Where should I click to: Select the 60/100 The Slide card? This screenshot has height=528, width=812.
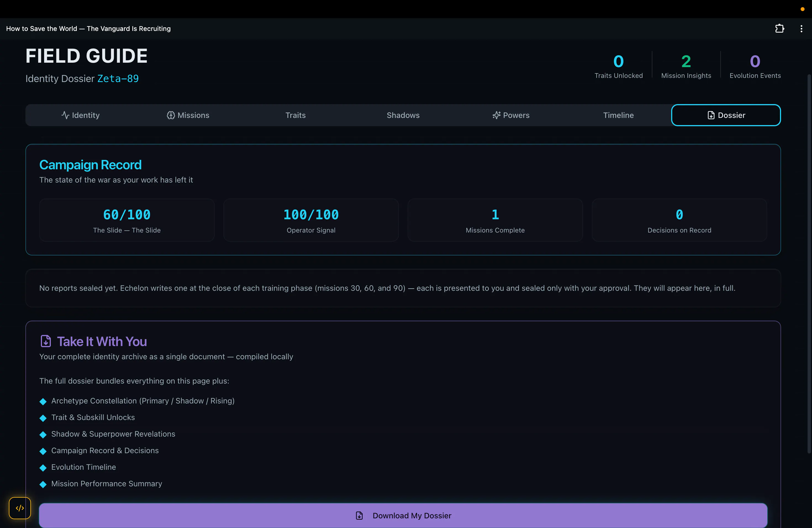click(x=127, y=220)
